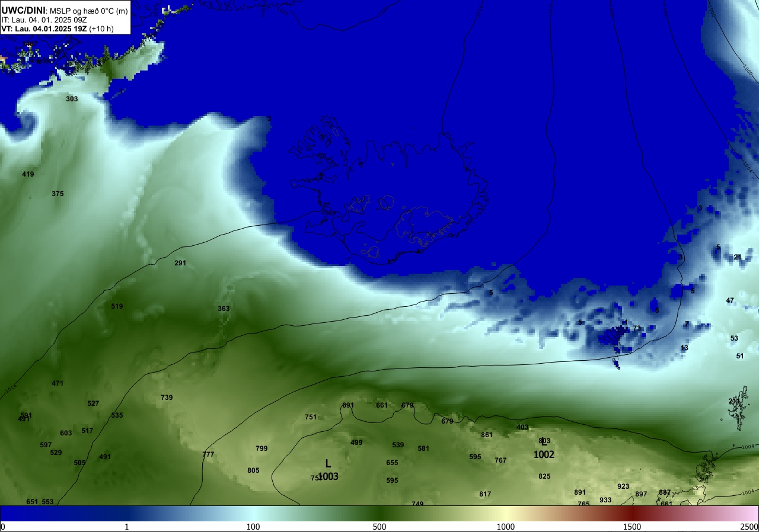Click the 825 height value
This screenshot has height=532, width=759.
click(544, 476)
